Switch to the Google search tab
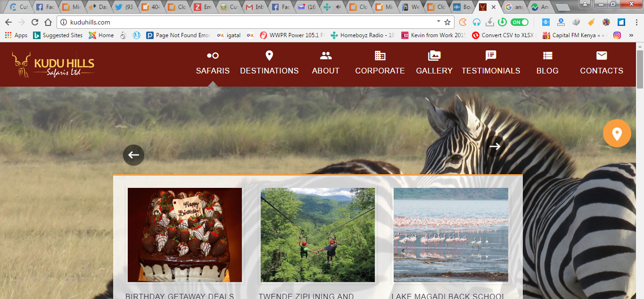Screen dimensions: 644x299 (x=514, y=7)
